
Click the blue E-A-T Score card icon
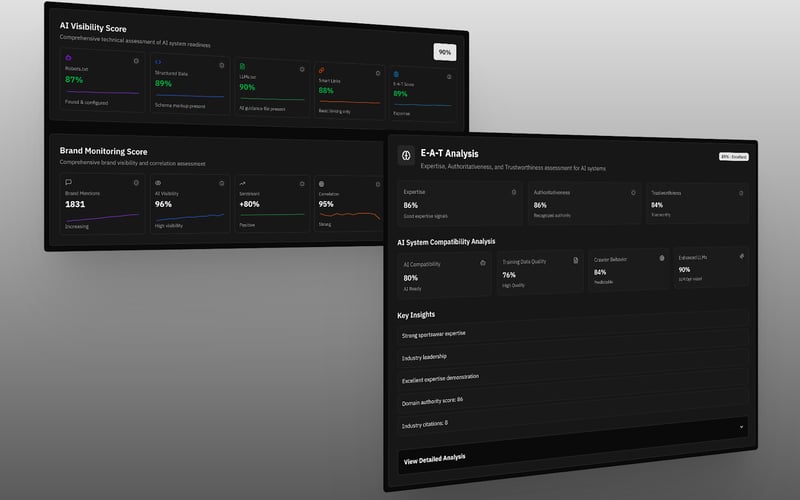coord(396,74)
